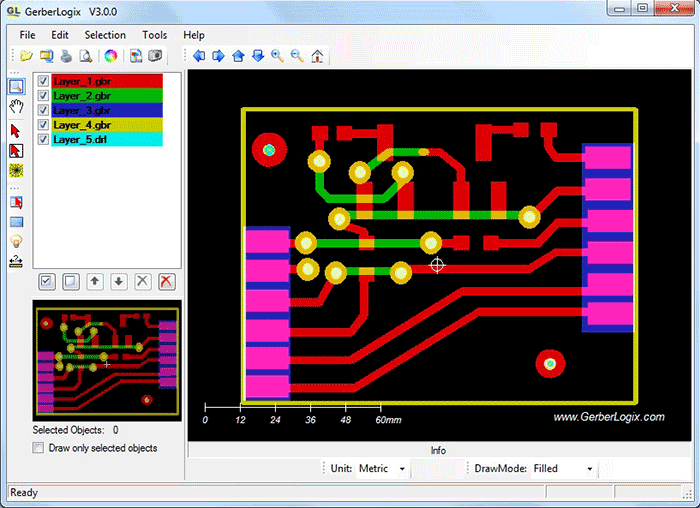Select the measure distance ruler tool

pyautogui.click(x=17, y=261)
